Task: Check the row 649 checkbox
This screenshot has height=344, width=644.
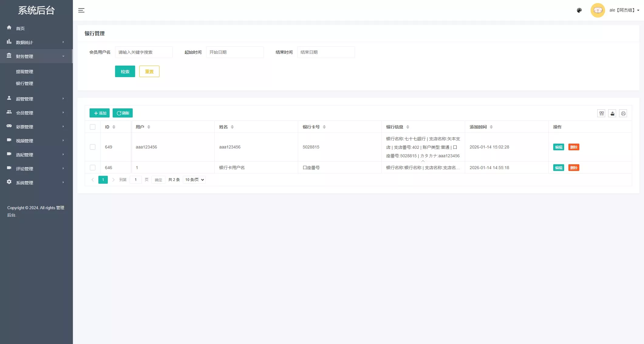Action: pyautogui.click(x=93, y=147)
